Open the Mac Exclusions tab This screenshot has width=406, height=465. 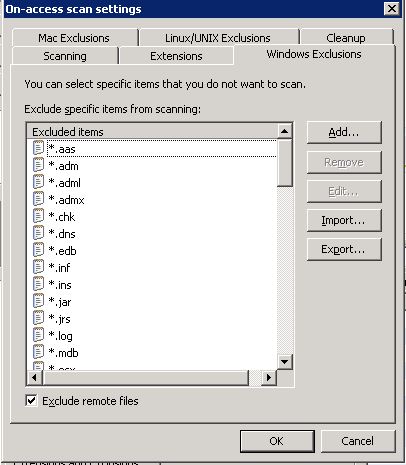pos(75,38)
